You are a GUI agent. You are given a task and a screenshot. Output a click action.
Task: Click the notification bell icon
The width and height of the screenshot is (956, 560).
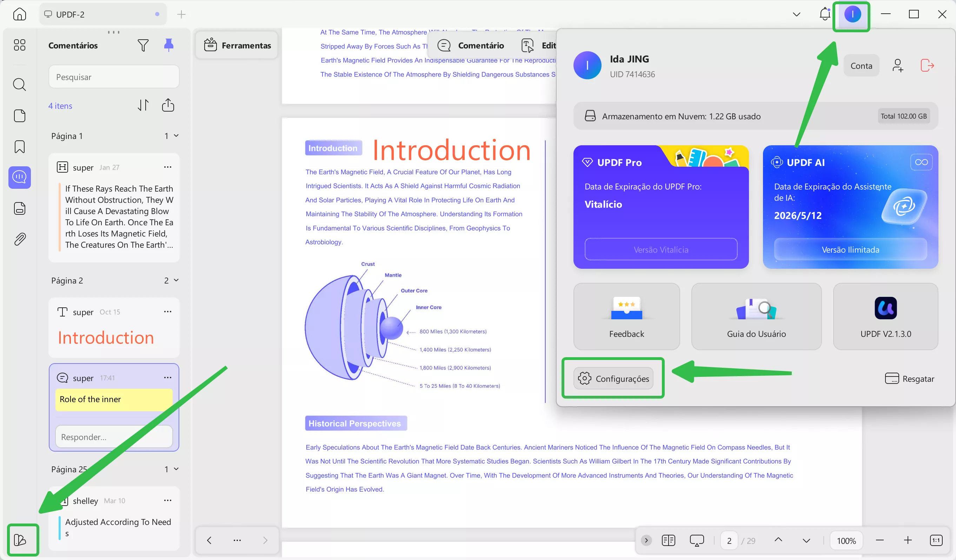824,14
